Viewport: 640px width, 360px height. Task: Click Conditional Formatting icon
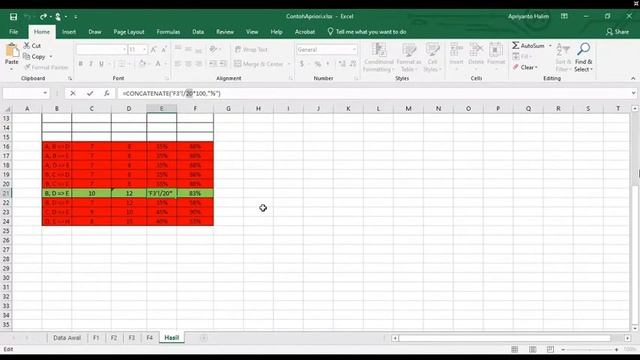(x=379, y=50)
